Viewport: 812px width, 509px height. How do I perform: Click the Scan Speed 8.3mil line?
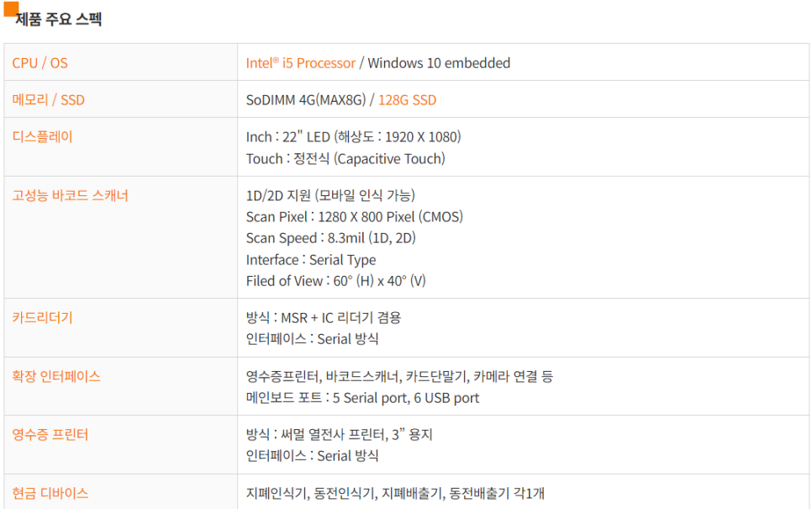(x=331, y=238)
